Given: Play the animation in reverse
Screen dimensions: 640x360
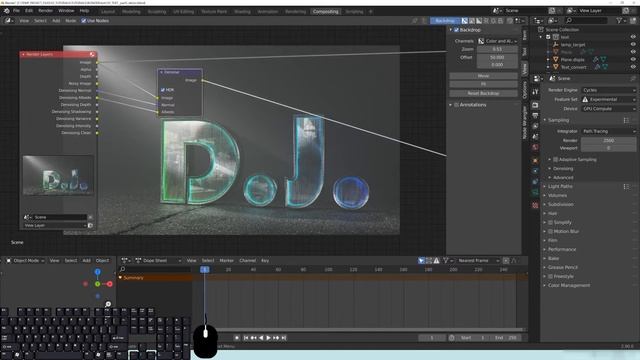Looking at the screenshot, I should [x=261, y=338].
